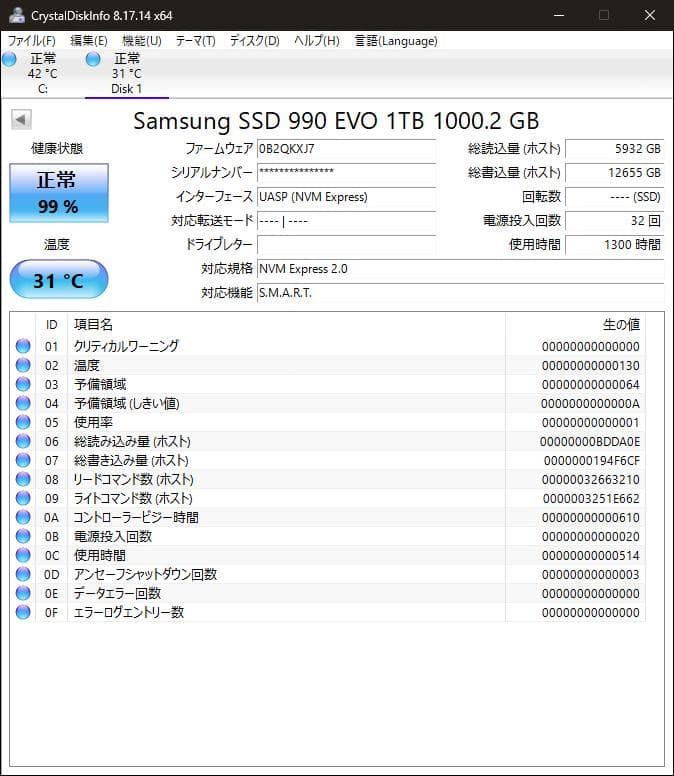Click the S.M.A.R.T. features field
This screenshot has height=776, width=674.
coord(461,292)
